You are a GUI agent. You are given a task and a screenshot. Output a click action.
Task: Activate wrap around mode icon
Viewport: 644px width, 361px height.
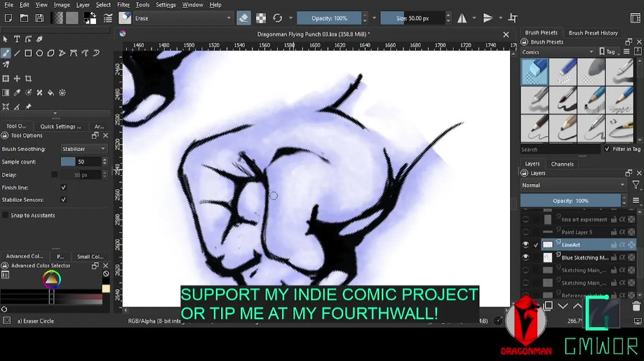click(x=513, y=18)
